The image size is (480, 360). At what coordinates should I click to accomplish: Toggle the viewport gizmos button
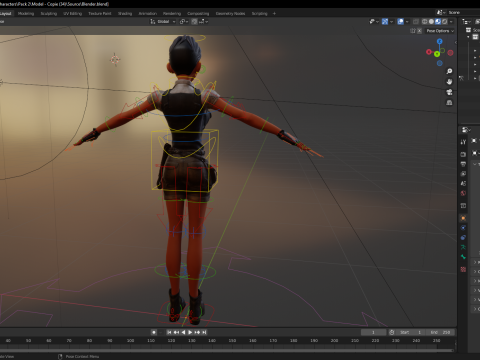click(x=385, y=22)
